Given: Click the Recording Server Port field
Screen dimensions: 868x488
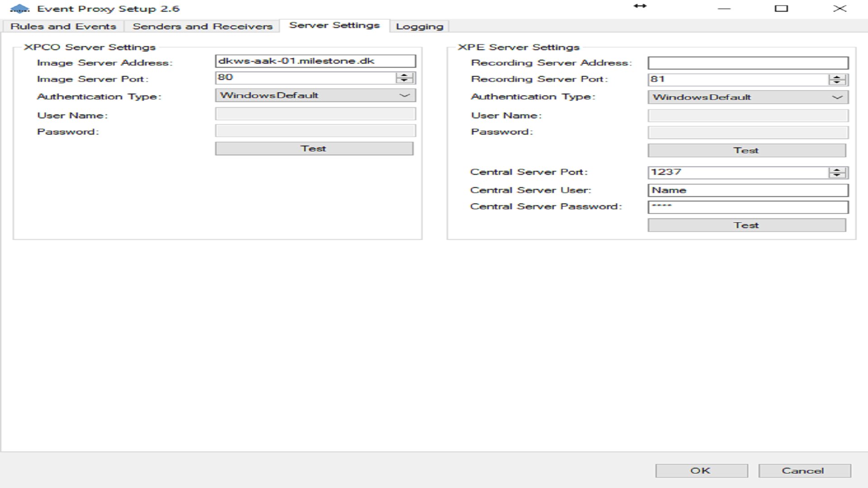Looking at the screenshot, I should pos(738,80).
